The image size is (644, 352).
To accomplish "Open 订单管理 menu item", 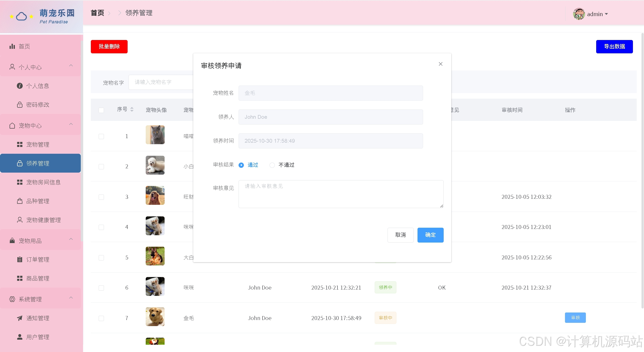I will coord(40,259).
